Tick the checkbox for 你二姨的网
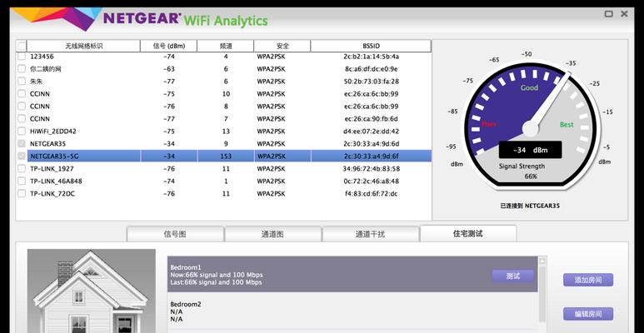The height and width of the screenshot is (333, 644). 22,69
